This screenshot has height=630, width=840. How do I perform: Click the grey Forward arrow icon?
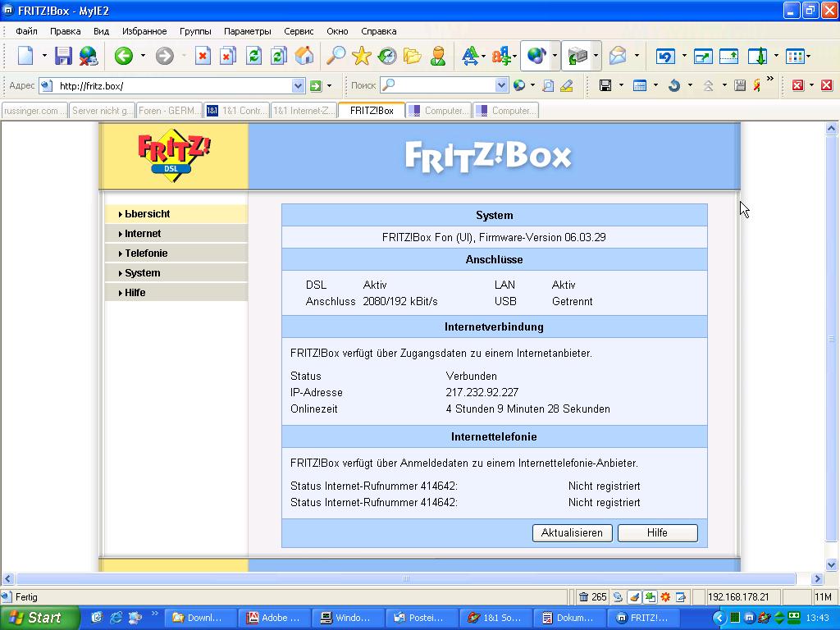coord(164,56)
